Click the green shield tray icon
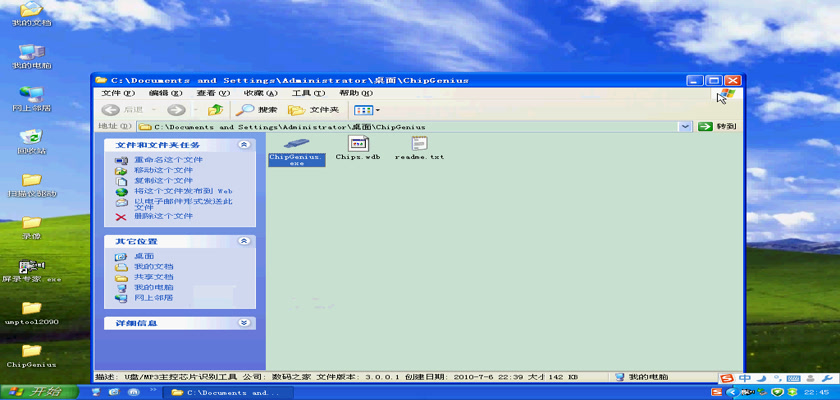The height and width of the screenshot is (400, 840). click(778, 393)
